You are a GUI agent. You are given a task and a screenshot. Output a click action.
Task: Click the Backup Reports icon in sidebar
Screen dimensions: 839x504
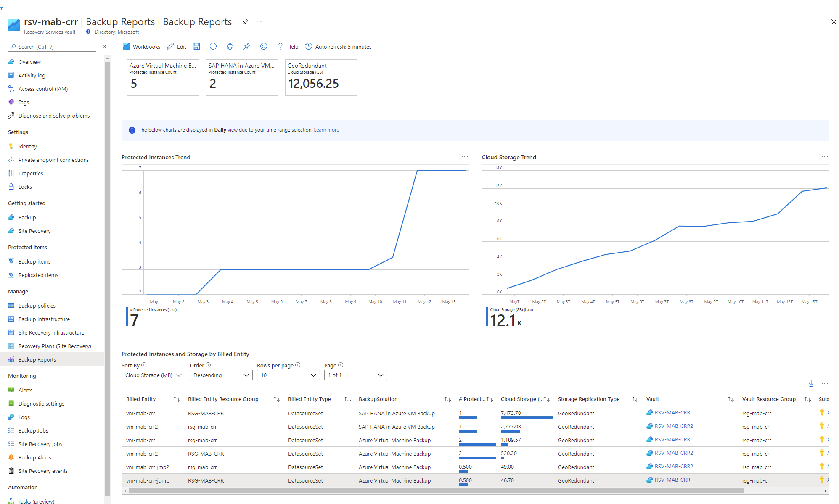coord(11,359)
